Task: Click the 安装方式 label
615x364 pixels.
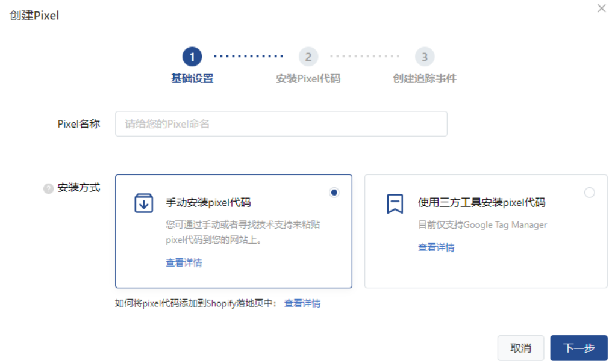Action: [x=79, y=188]
